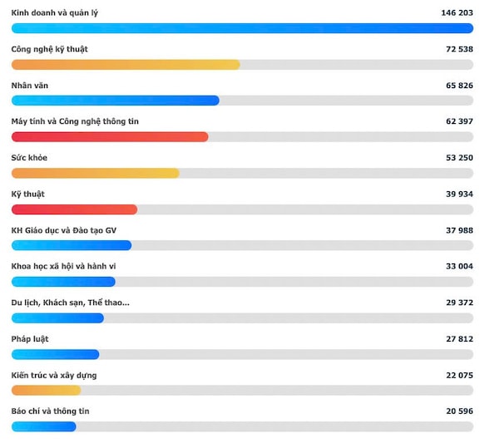Viewport: 485px width, 448px height.
Task: Select the Kiến trúc và xây dựng label
Action: 54,376
